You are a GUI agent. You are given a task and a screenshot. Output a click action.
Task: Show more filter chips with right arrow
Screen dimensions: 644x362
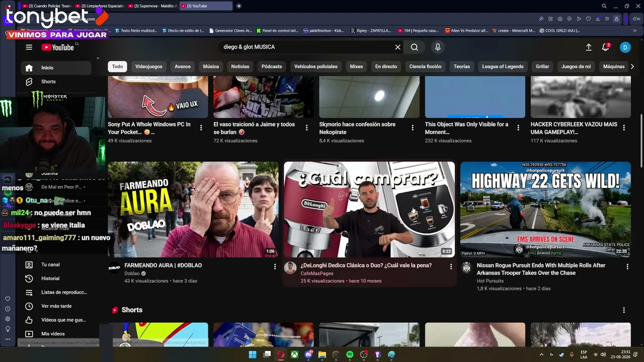pos(632,66)
